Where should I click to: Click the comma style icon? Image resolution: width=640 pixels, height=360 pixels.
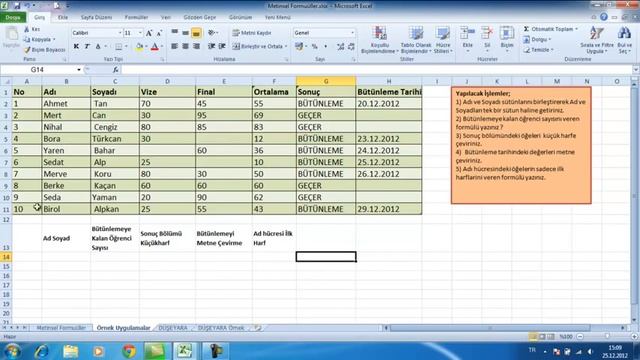coord(325,47)
